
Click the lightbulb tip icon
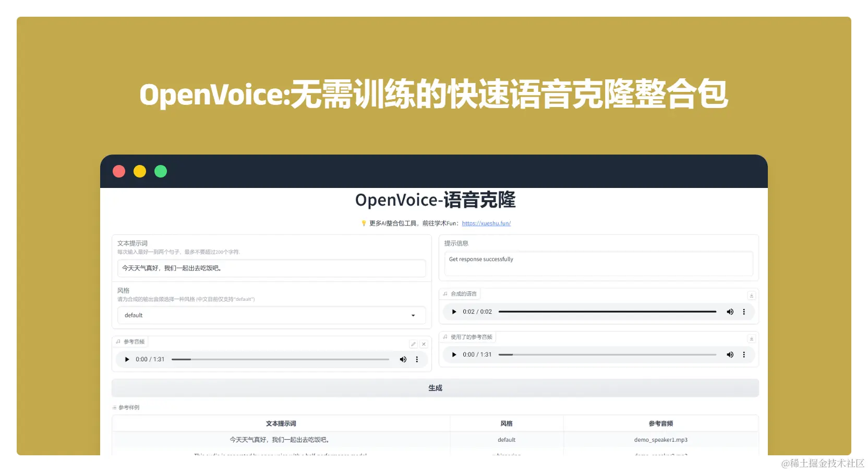(364, 223)
